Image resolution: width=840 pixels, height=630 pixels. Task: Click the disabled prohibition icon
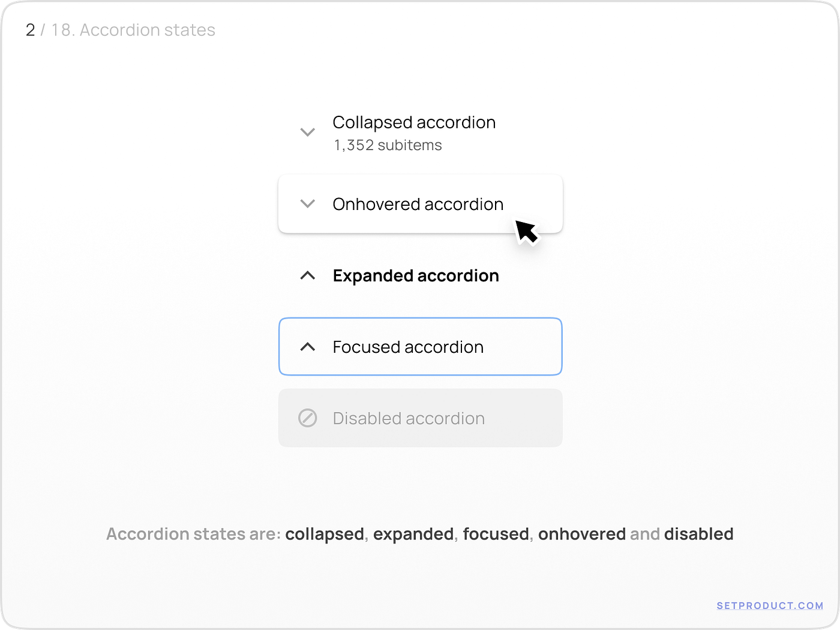307,418
